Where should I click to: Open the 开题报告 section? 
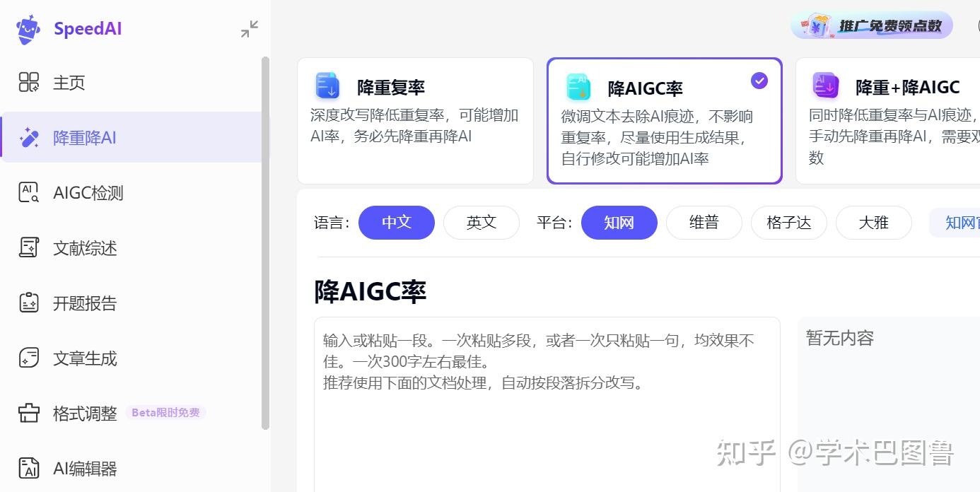pos(131,303)
